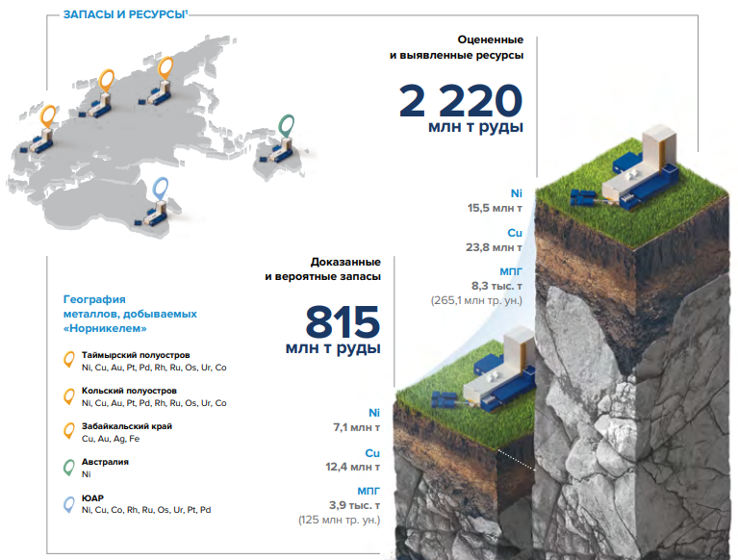This screenshot has width=738, height=560.
Task: Click the orange pin icon beside Забайкальский край
Action: pos(69,431)
